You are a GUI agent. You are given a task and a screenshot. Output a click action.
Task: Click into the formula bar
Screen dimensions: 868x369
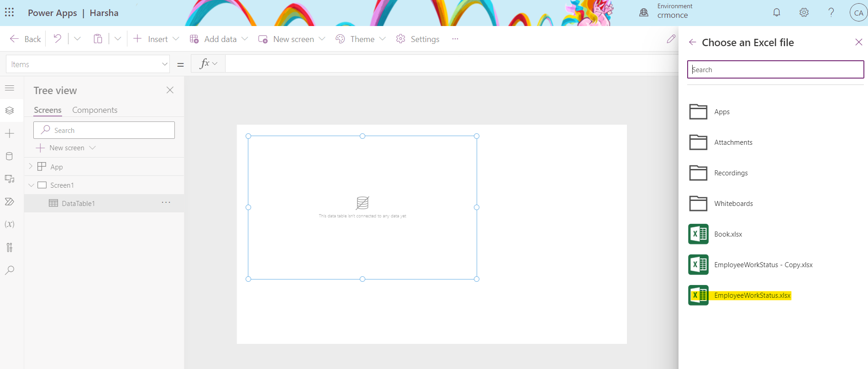coord(451,63)
